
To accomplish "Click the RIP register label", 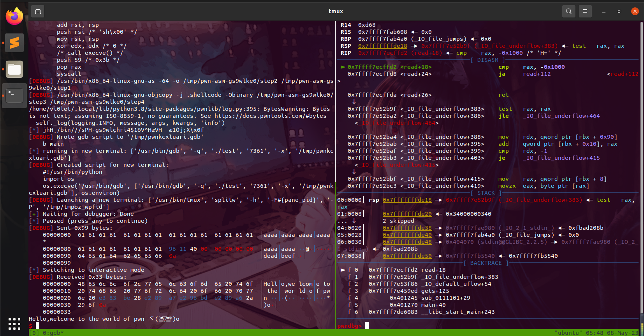I will (346, 53).
